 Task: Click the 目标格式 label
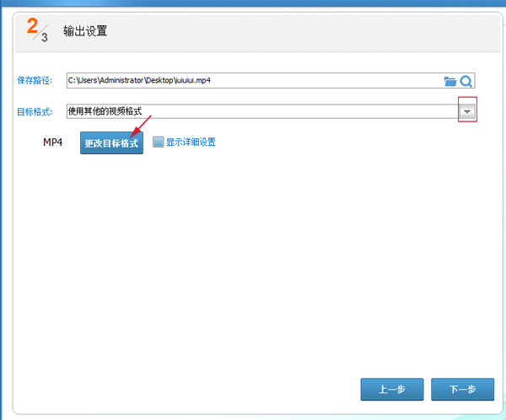35,111
